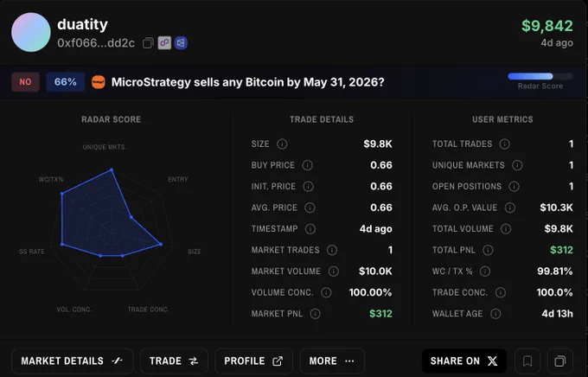Click the 99.81% WC / TX value

555,272
